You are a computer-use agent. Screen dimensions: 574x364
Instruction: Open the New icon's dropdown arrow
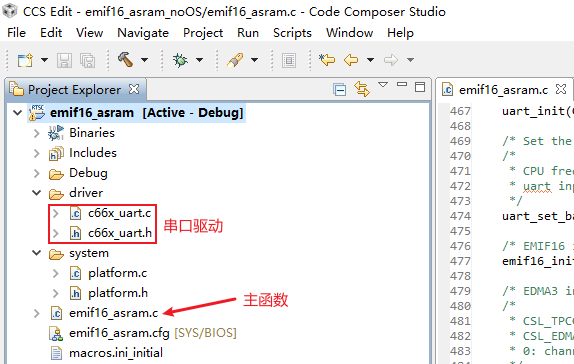pyautogui.click(x=44, y=60)
